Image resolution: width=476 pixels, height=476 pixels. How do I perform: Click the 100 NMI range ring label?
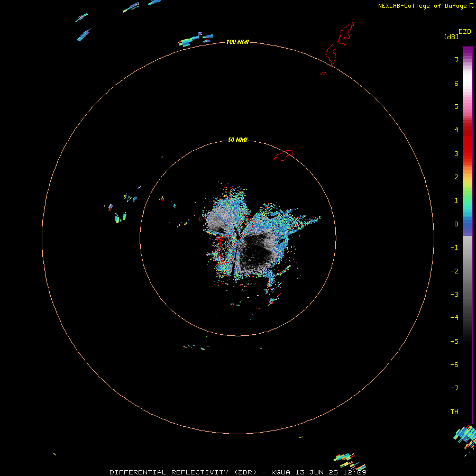click(237, 42)
